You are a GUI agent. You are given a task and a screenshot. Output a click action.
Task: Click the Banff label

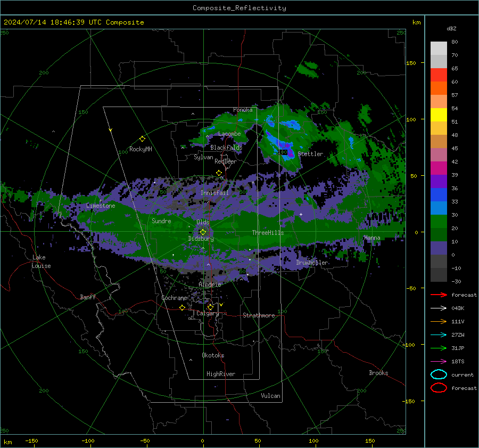click(88, 297)
